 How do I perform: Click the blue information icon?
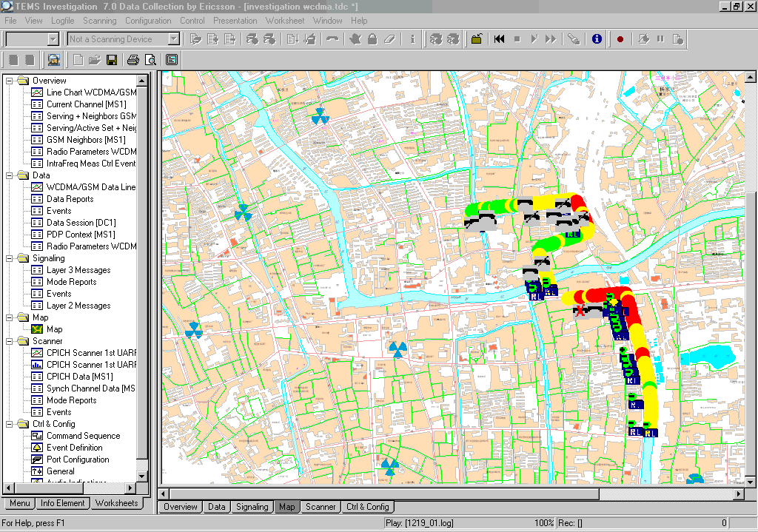(597, 39)
